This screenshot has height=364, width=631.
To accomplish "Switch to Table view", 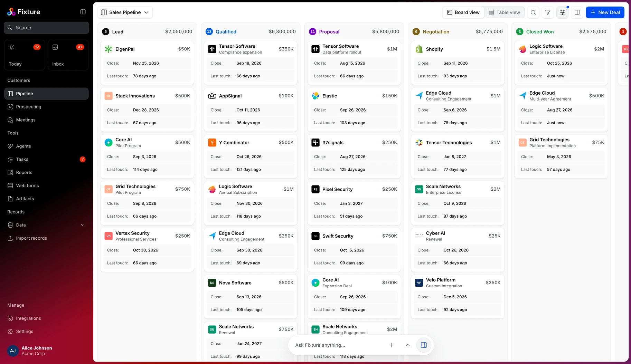I will [504, 12].
